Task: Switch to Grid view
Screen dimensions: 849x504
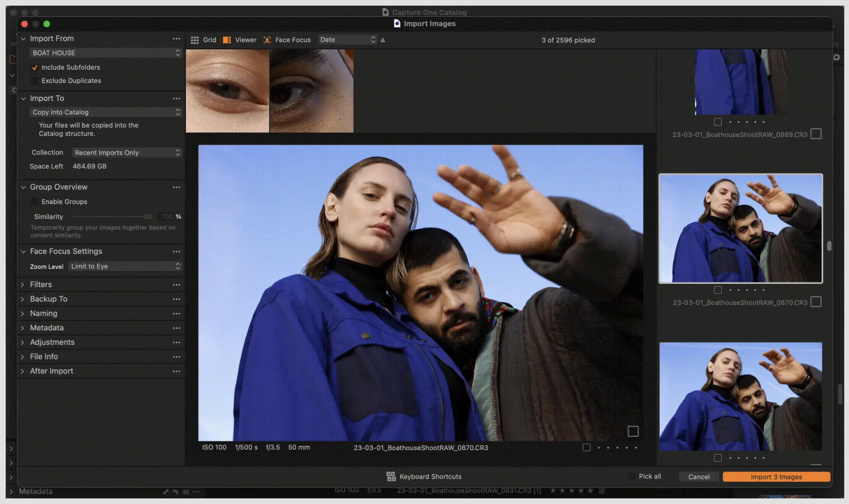Action: (x=203, y=40)
